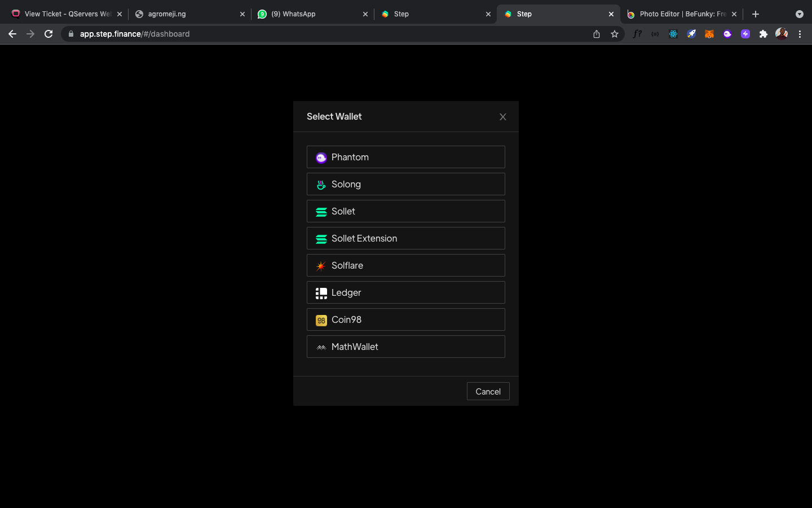Close the Select Wallet dialog with X

pyautogui.click(x=503, y=117)
